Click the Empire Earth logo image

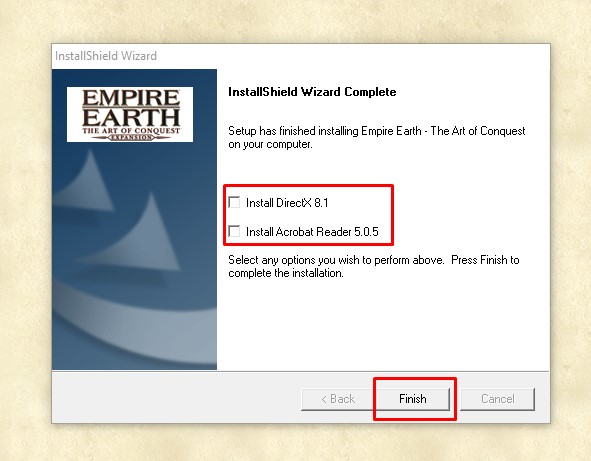pyautogui.click(x=130, y=114)
